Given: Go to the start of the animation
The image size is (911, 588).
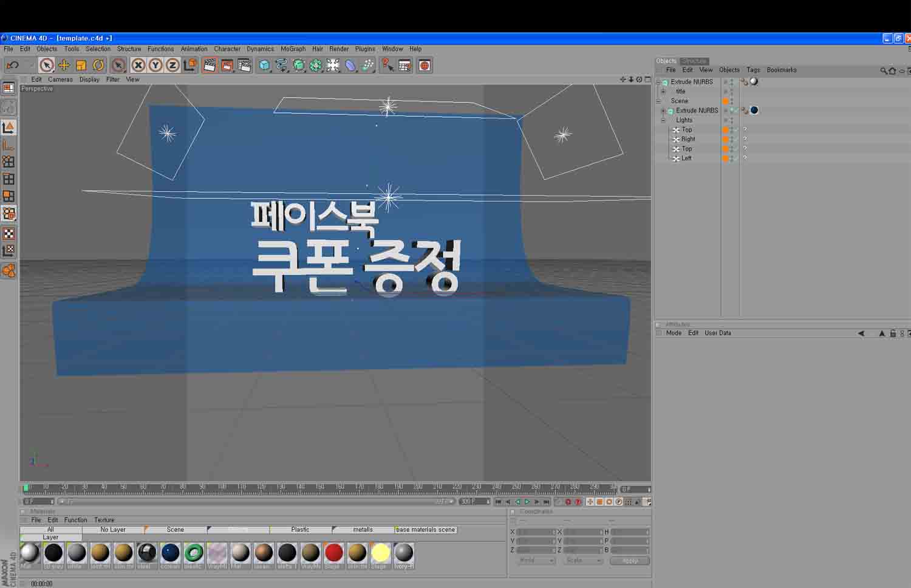Looking at the screenshot, I should 498,502.
